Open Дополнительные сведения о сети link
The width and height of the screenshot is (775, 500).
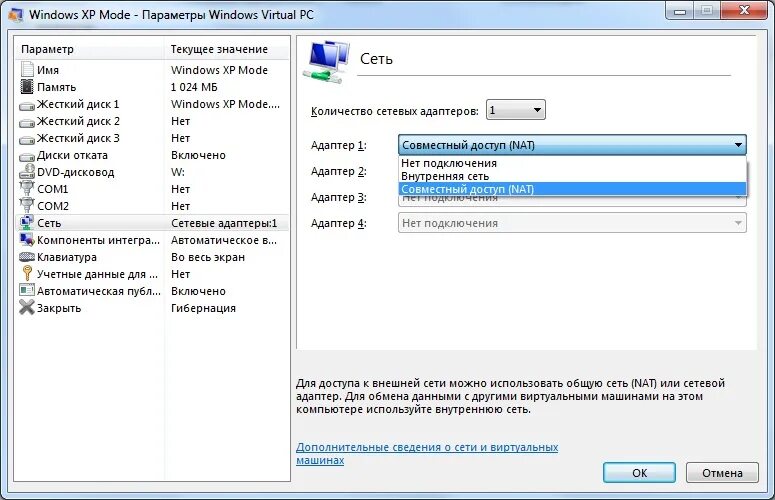427,454
